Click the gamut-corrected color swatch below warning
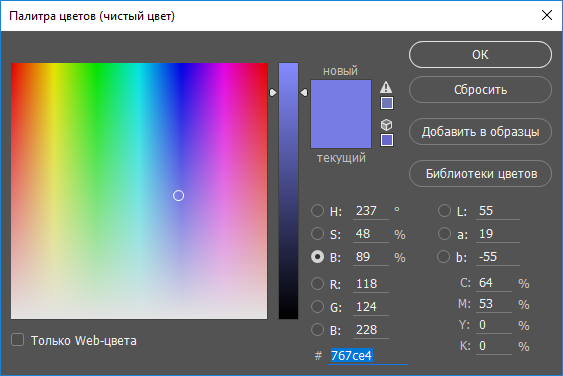563x376 pixels. click(x=387, y=103)
